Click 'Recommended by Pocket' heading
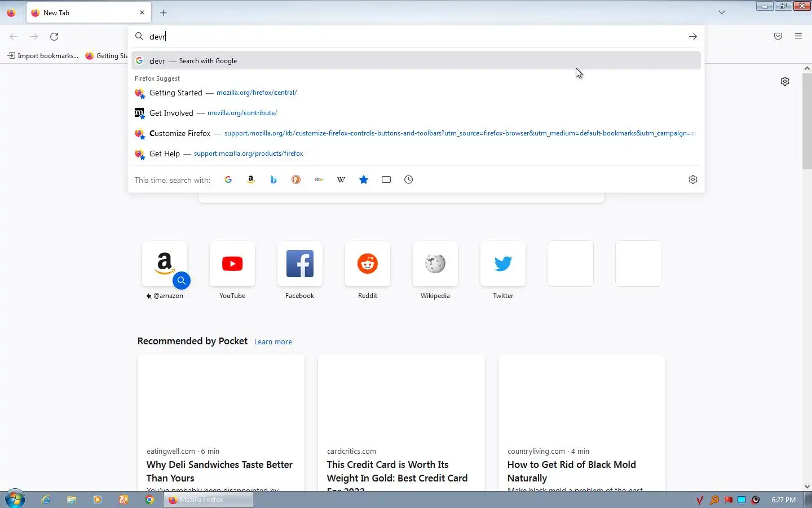812x508 pixels. coord(192,341)
